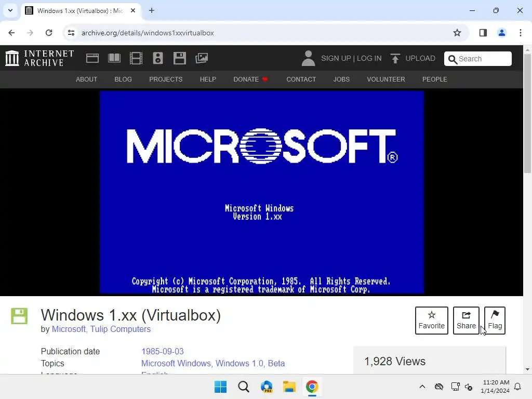
Task: Open the notifications bell
Action: (x=518, y=387)
